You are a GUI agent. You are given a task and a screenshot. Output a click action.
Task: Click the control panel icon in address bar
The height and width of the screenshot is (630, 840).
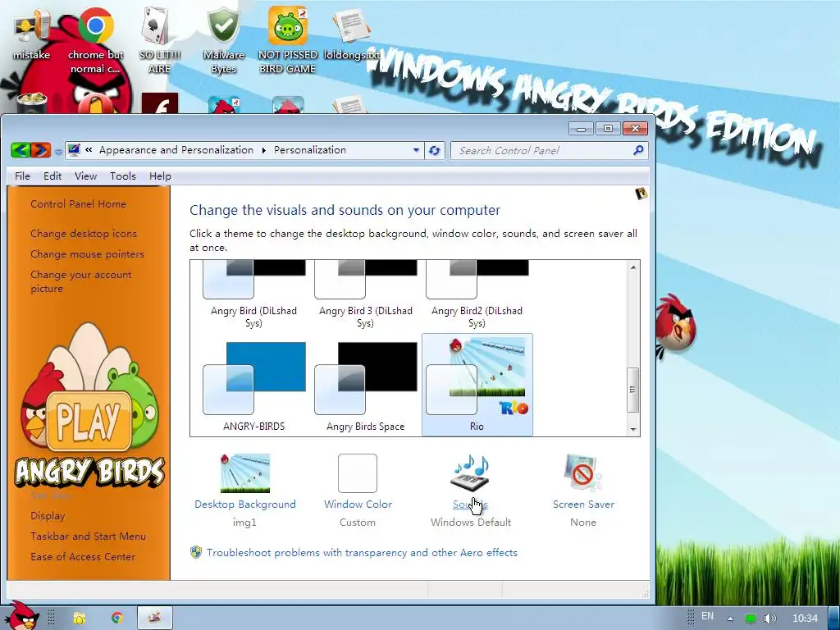(75, 150)
